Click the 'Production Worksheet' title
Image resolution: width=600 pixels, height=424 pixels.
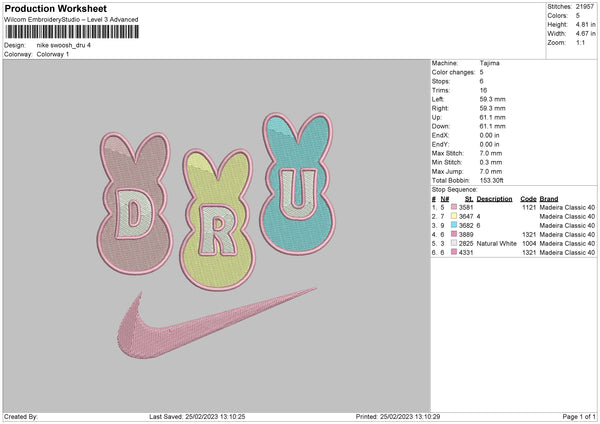55,8
